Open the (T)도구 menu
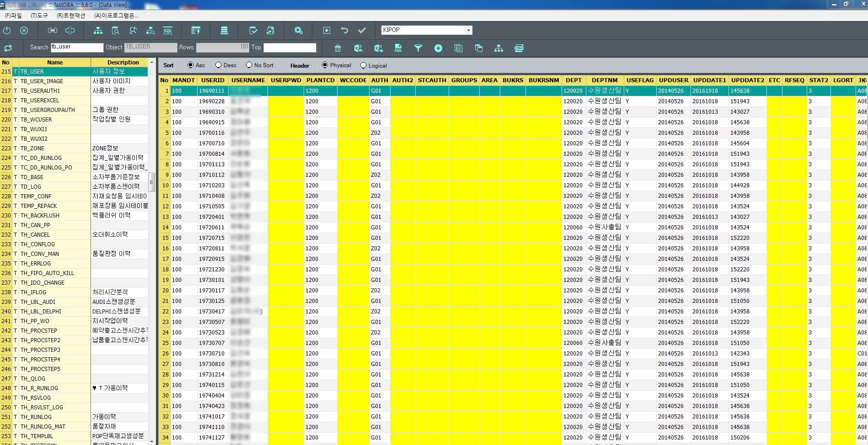This screenshot has width=868, height=445. click(x=39, y=16)
